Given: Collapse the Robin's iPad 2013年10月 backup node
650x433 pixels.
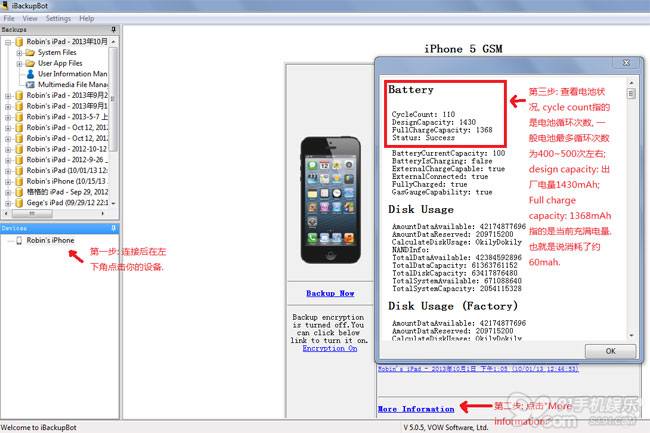Looking at the screenshot, I should click(x=8, y=42).
